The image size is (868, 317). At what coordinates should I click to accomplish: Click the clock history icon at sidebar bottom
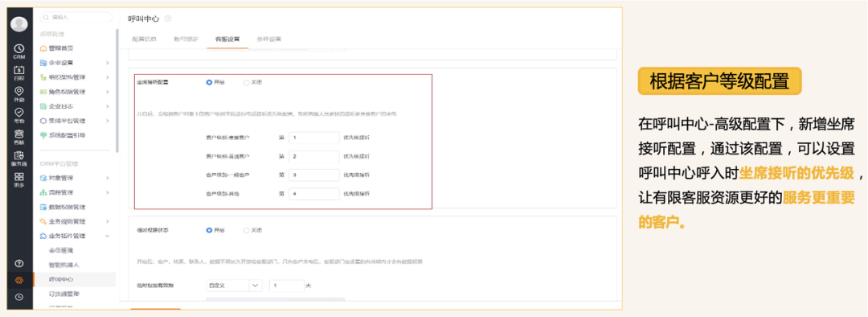click(19, 298)
